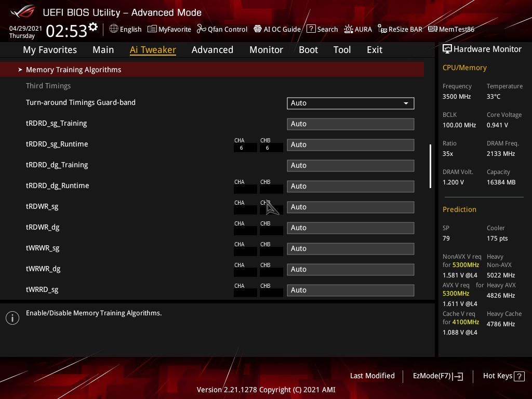
Task: Open AI OC Guide icon
Action: pyautogui.click(x=258, y=29)
